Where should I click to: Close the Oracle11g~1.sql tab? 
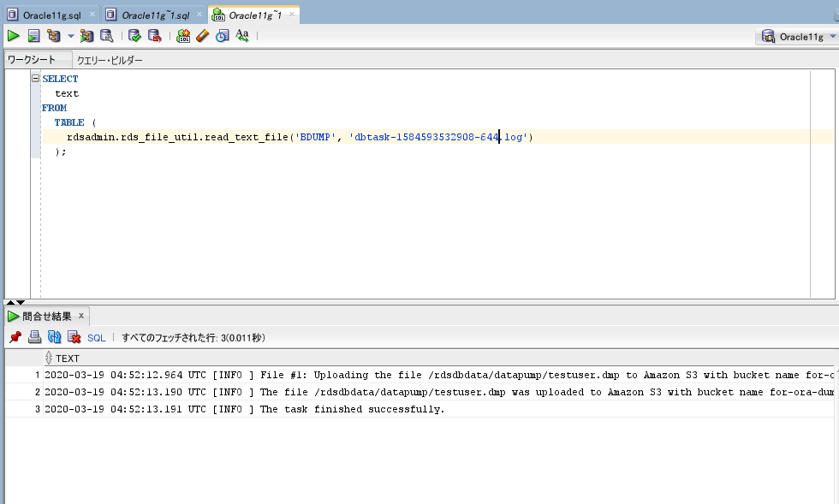pyautogui.click(x=199, y=15)
